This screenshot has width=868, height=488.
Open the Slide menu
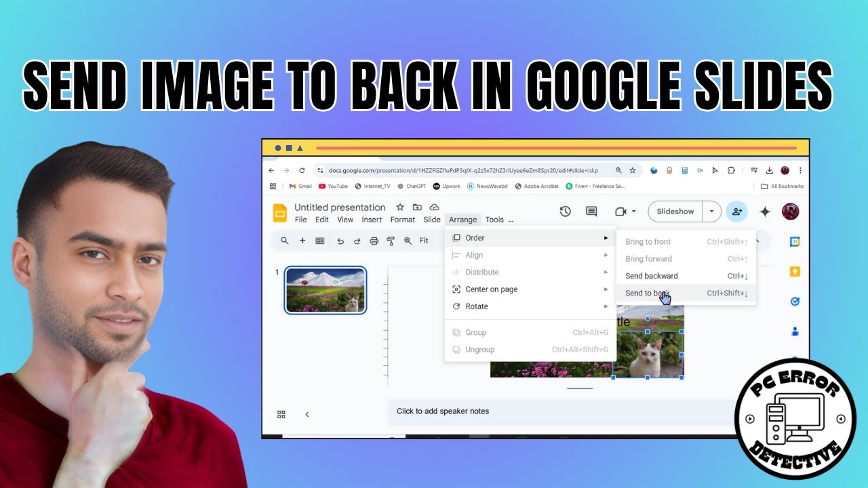coord(432,220)
